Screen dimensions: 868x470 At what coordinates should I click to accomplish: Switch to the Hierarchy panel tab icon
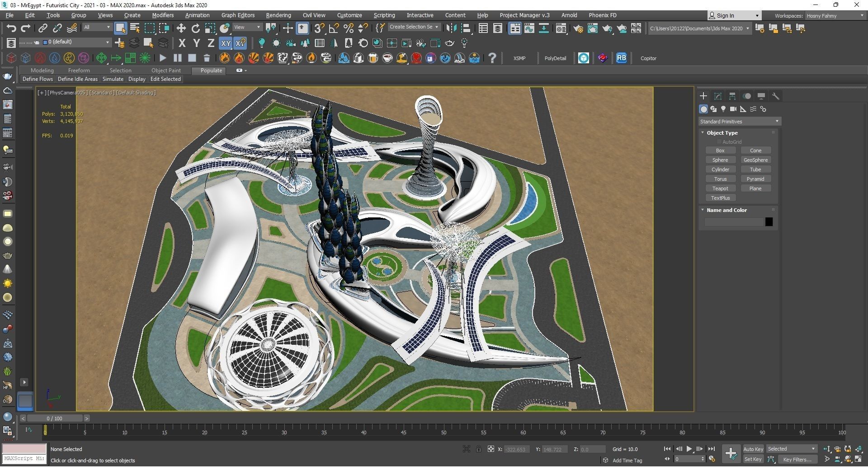click(x=732, y=96)
